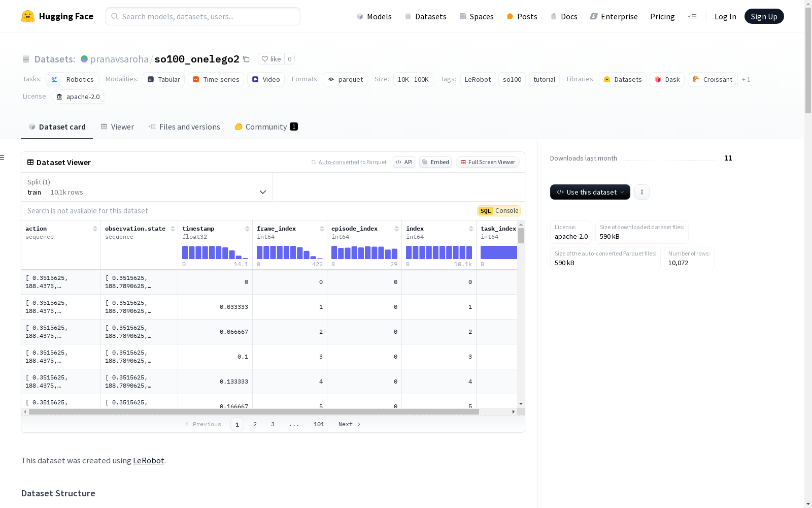Go to Datasets in navigation
Image resolution: width=812 pixels, height=508 pixels.
(x=425, y=16)
